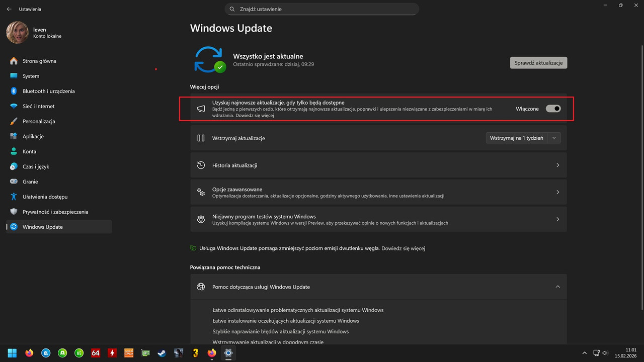This screenshot has width=644, height=362.
Task: Open the network icon in system tray
Action: click(x=596, y=353)
